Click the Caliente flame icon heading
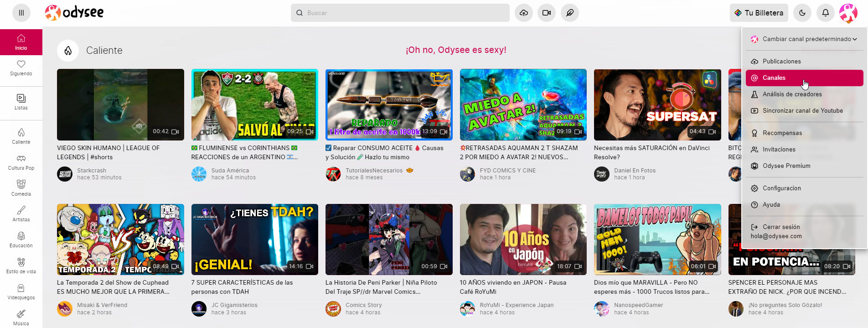Image resolution: width=868 pixels, height=328 pixels. [x=68, y=50]
